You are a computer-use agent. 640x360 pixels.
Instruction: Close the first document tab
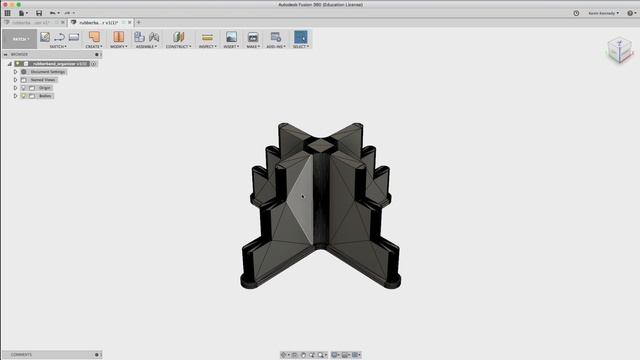pyautogui.click(x=63, y=22)
